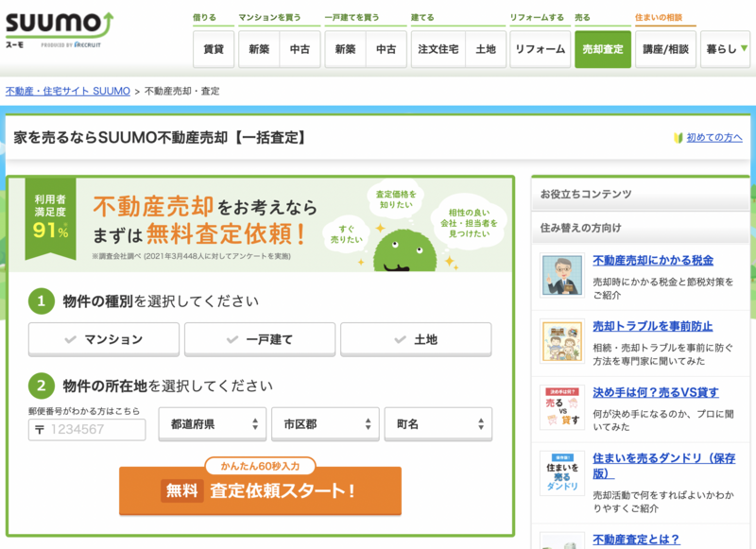The image size is (756, 549).
Task: Open 中古 under マンションを買う
Action: click(300, 49)
